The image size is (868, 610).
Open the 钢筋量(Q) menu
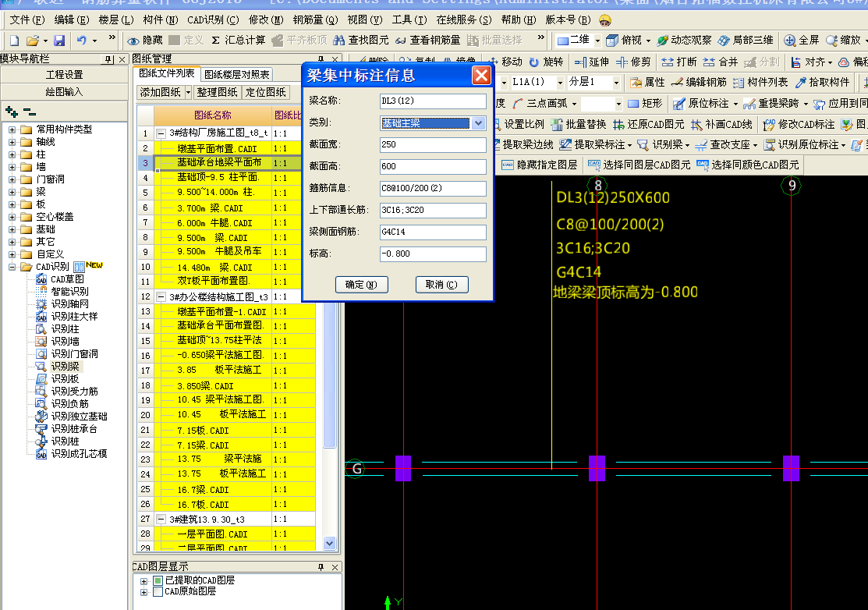pyautogui.click(x=315, y=20)
